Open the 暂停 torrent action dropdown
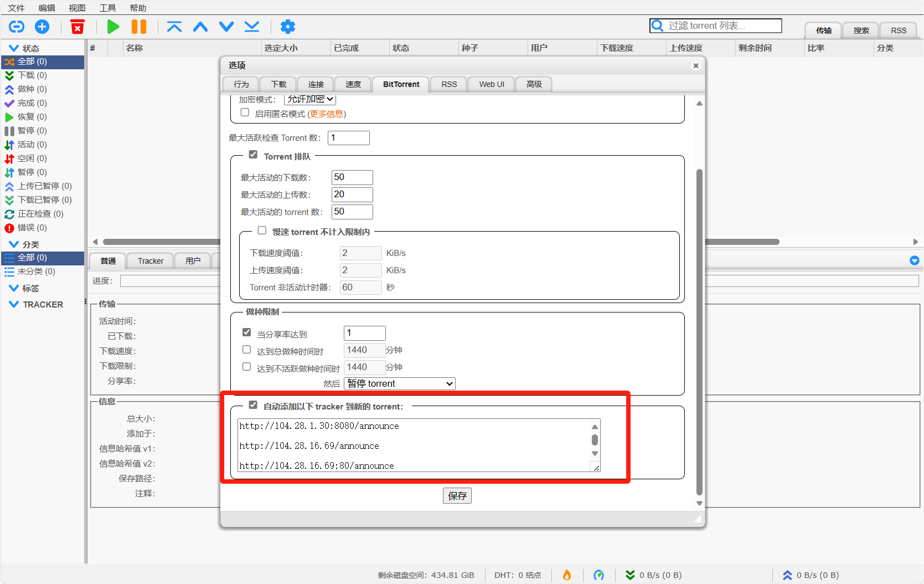 click(x=399, y=383)
